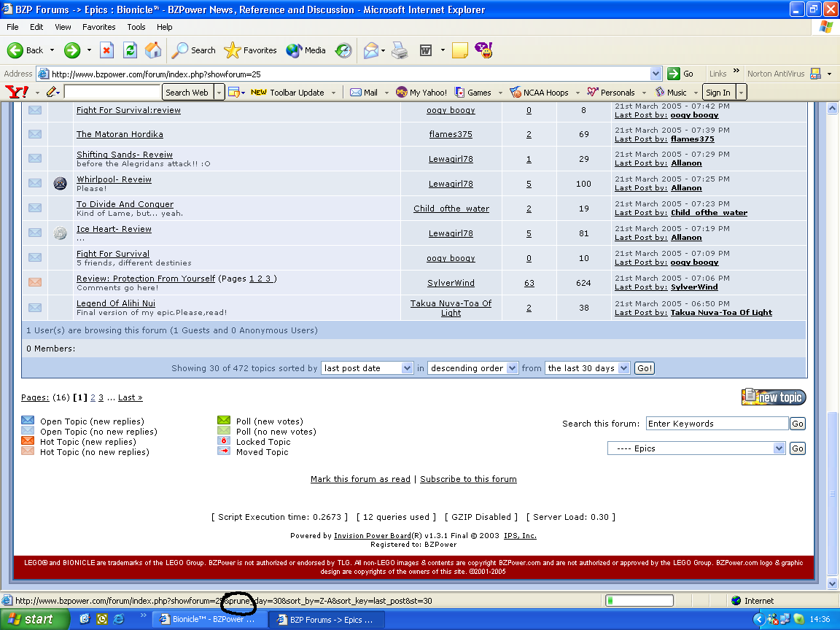840x630 pixels.
Task: Click the Yahoo! logo in the toolbar
Action: [x=17, y=92]
